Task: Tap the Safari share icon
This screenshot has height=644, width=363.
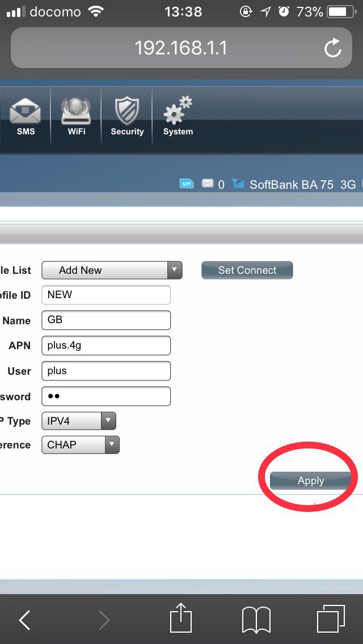Action: 181,618
